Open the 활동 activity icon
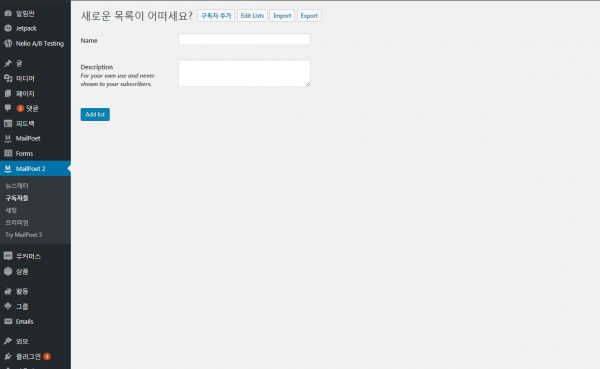The image size is (600, 369). (x=8, y=291)
